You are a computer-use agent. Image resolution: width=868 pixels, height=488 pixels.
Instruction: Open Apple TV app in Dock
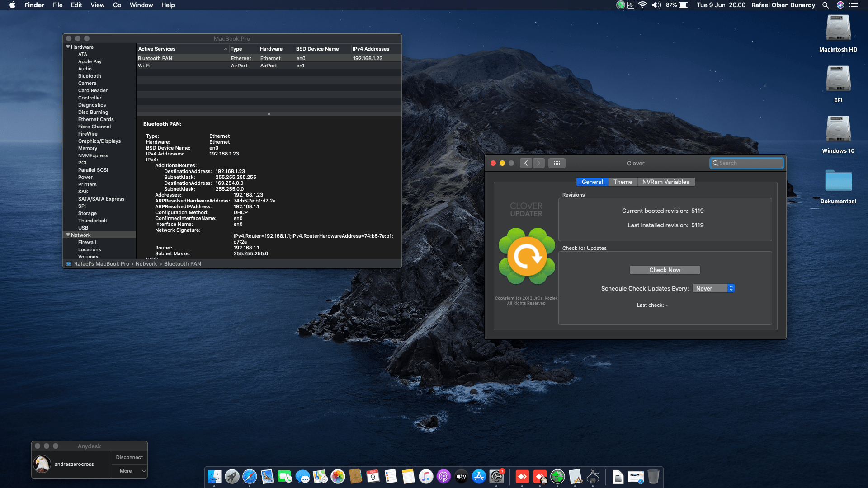click(x=461, y=476)
